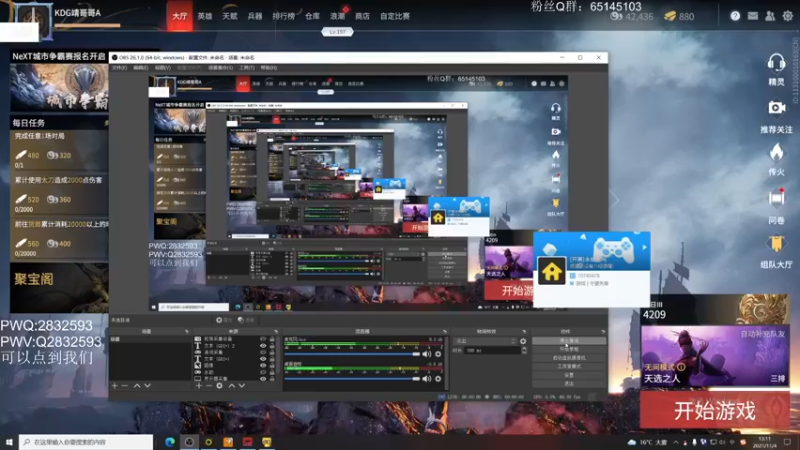
Task: Change team size via 三排 selector
Action: pyautogui.click(x=778, y=378)
